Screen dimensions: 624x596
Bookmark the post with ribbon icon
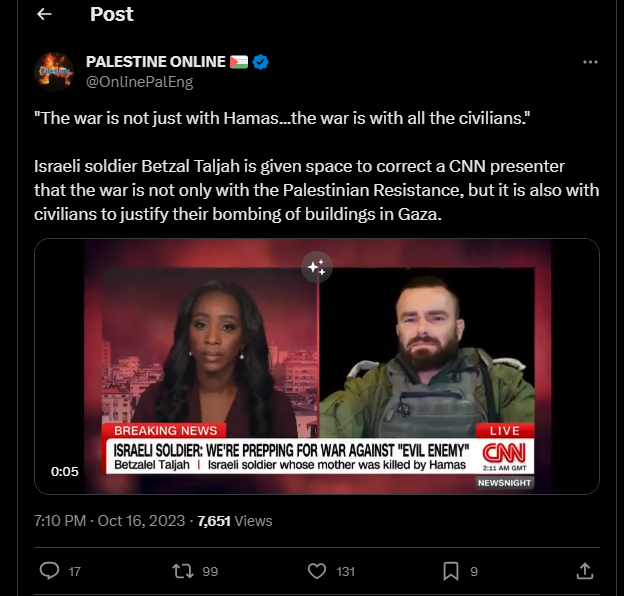point(451,571)
